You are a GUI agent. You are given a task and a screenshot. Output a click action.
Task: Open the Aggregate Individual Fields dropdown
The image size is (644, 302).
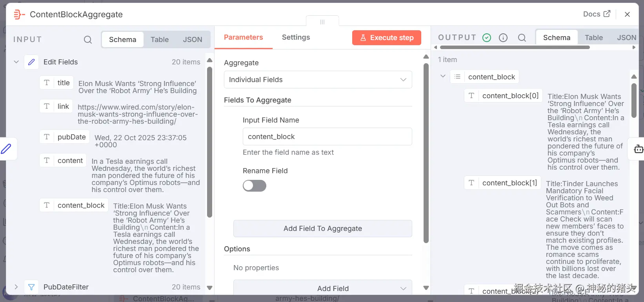point(318,80)
